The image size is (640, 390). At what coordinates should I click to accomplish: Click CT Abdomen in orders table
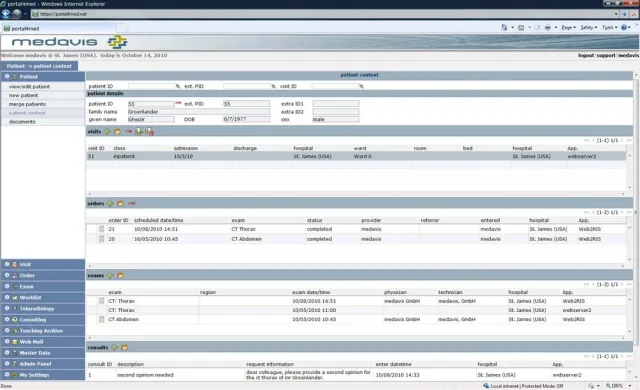coord(247,239)
